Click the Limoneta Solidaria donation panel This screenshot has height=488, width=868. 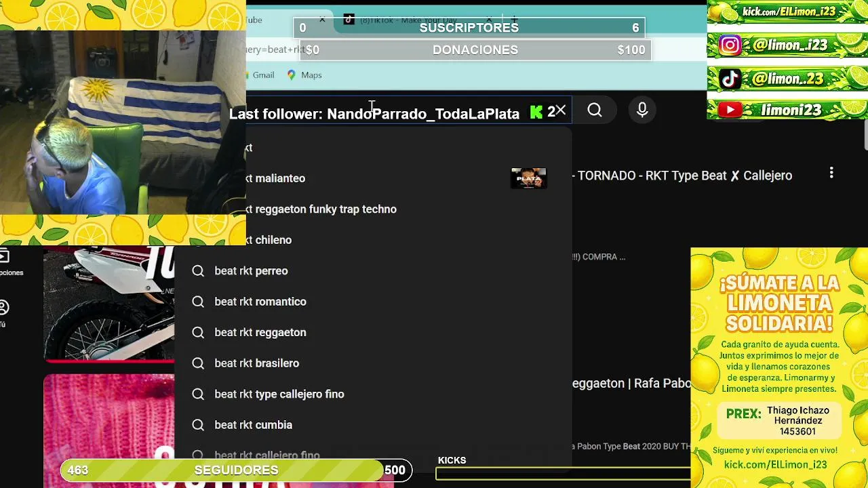tap(779, 367)
